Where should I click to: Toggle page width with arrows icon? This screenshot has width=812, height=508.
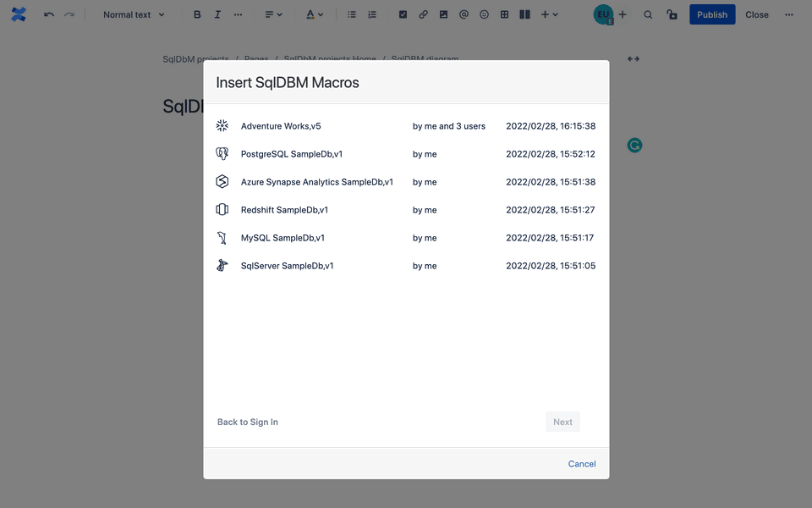(634, 59)
